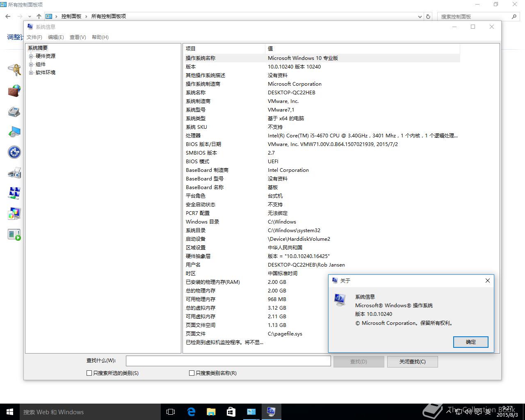Open the volume tray icon

(468, 412)
